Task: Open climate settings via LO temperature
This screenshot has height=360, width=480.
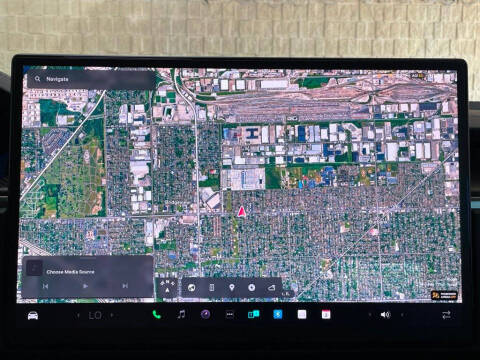Action: click(95, 315)
